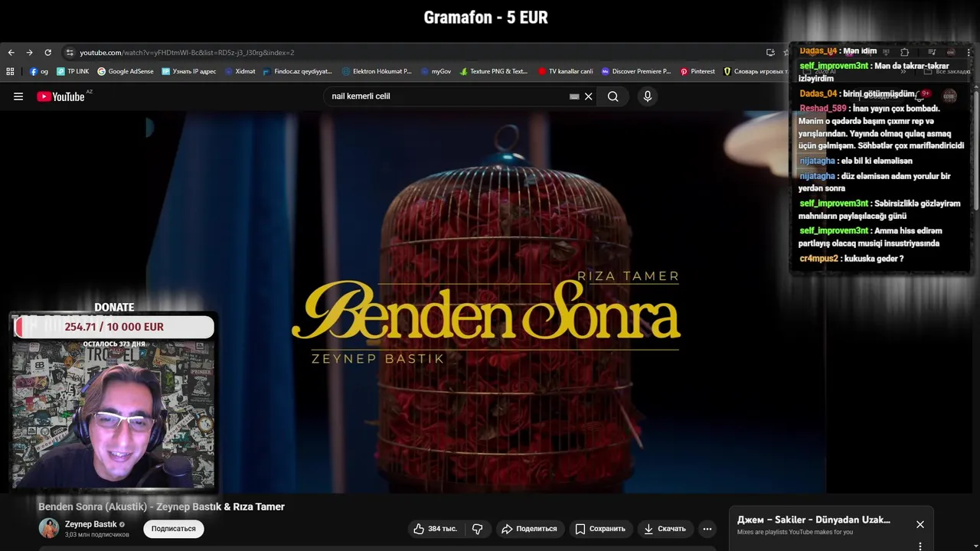Open the account avatar icon
This screenshot has height=551, width=980.
click(949, 96)
